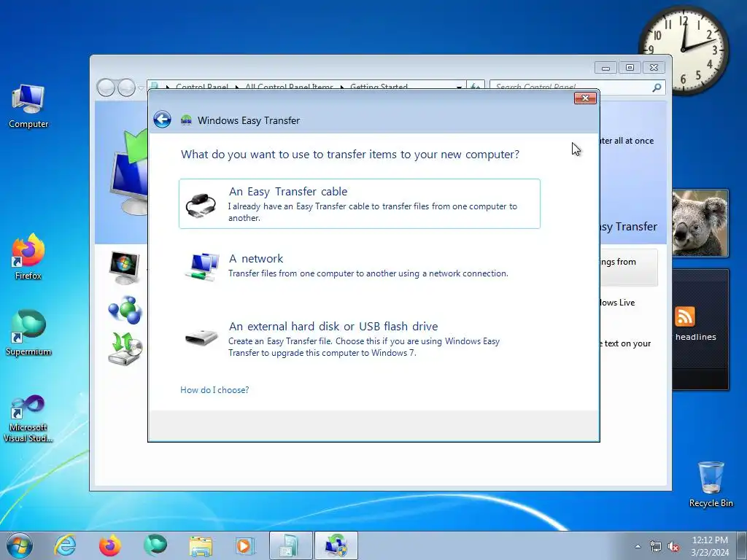The width and height of the screenshot is (747, 560).
Task: Click the koala slideshow gadget
Action: click(x=700, y=223)
